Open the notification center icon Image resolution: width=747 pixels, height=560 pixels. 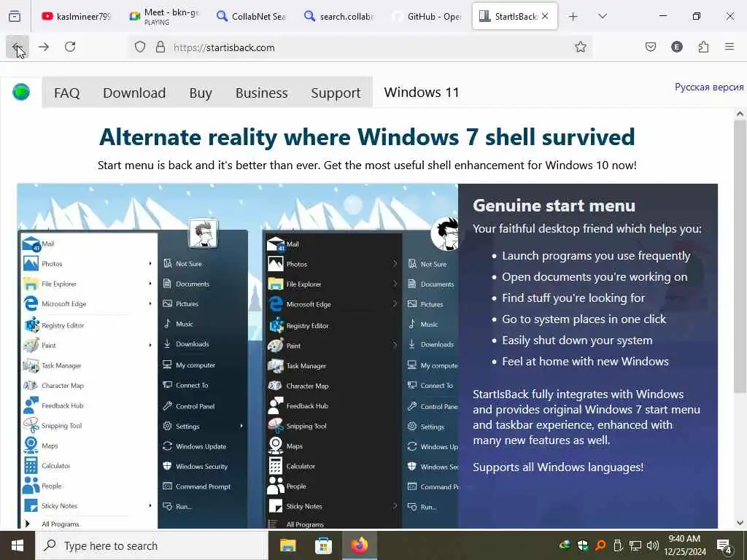[x=724, y=546]
